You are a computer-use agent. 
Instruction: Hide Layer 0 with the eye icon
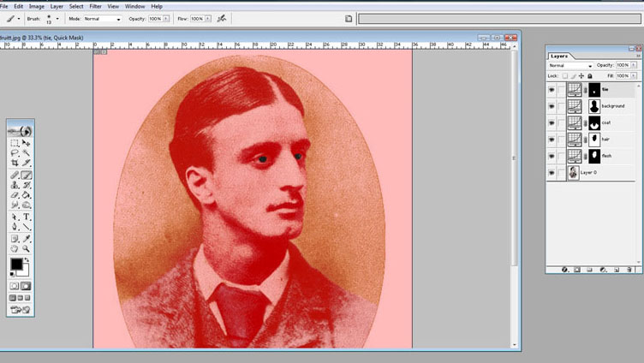click(x=552, y=172)
